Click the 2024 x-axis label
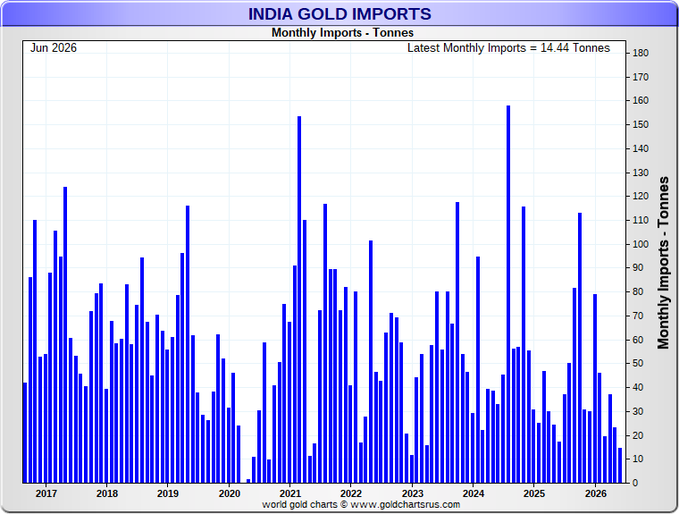The width and height of the screenshot is (679, 514). [x=473, y=494]
